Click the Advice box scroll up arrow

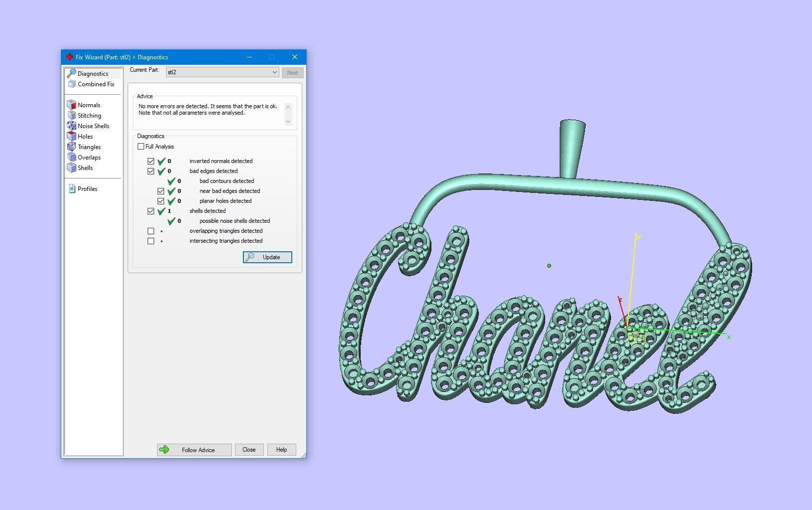point(288,107)
